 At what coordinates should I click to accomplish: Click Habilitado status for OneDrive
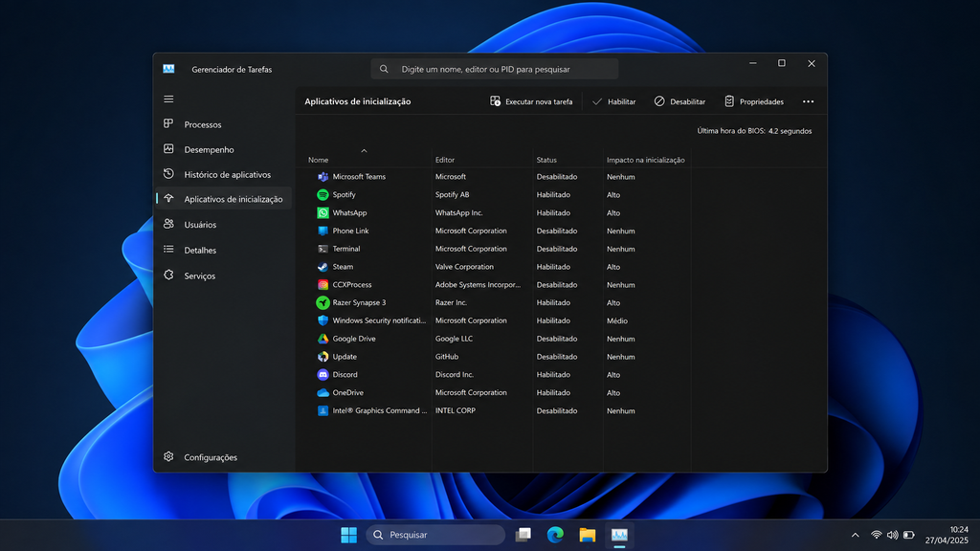553,393
